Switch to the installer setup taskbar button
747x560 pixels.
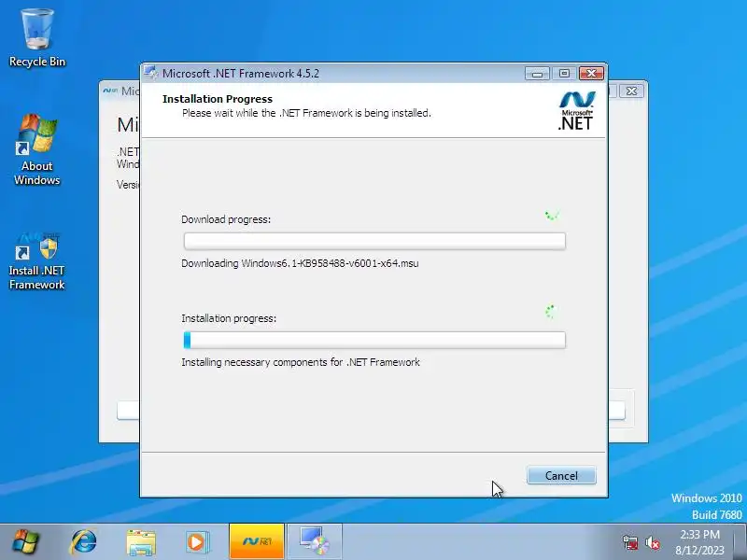point(315,541)
